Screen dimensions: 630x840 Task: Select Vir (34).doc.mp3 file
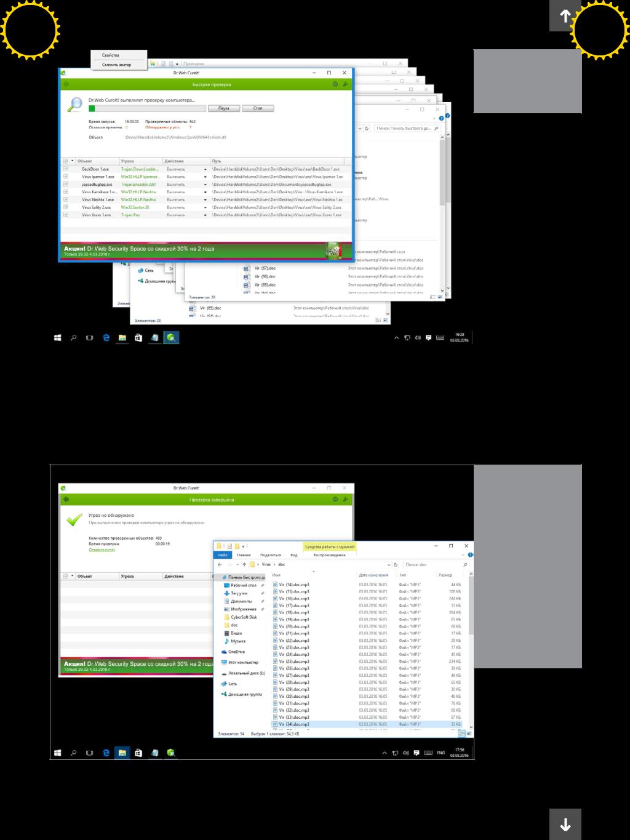[369, 724]
